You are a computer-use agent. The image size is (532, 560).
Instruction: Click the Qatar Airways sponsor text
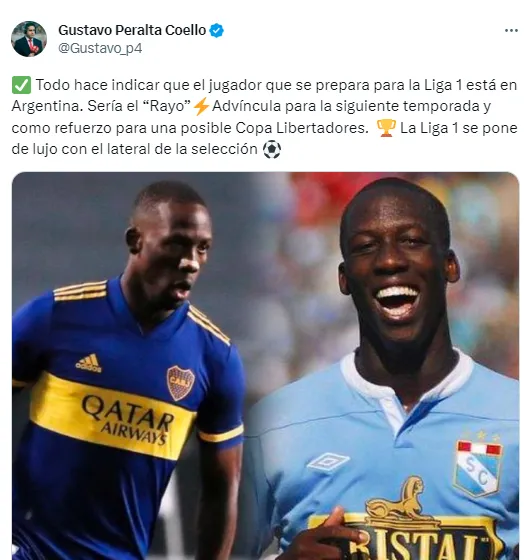(128, 420)
